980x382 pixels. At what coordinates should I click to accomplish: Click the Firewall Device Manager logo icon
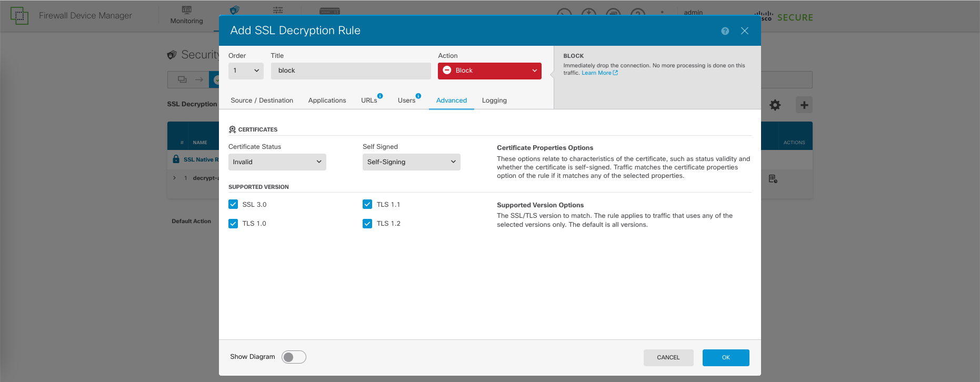19,16
